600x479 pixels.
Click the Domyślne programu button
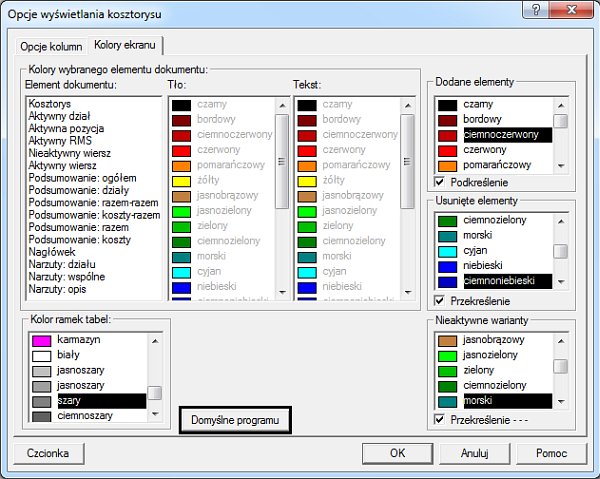click(x=236, y=421)
